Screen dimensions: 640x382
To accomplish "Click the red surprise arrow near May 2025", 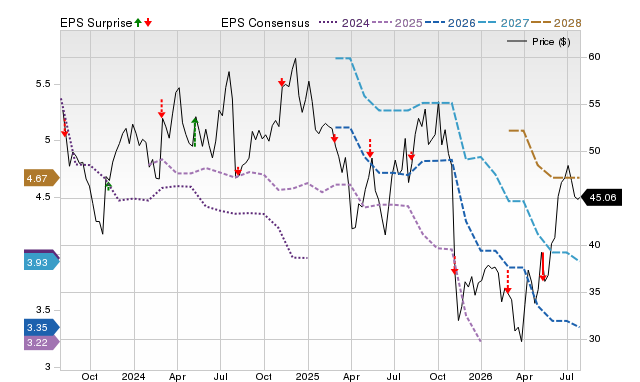I will click(x=370, y=149).
